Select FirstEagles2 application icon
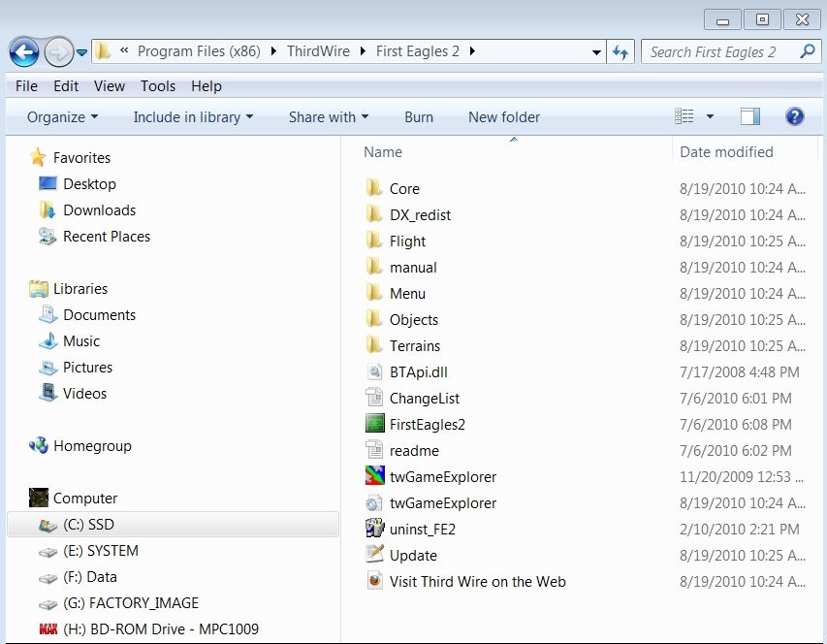This screenshot has height=644, width=827. 374,424
